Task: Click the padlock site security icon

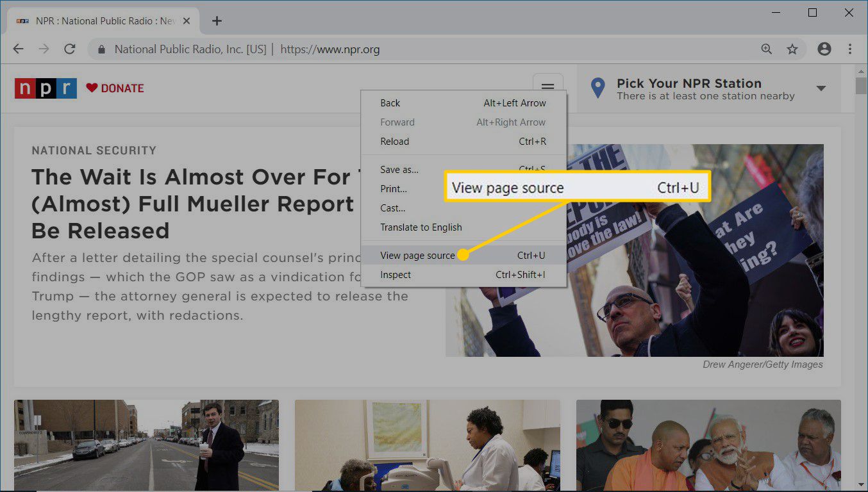Action: pyautogui.click(x=101, y=49)
